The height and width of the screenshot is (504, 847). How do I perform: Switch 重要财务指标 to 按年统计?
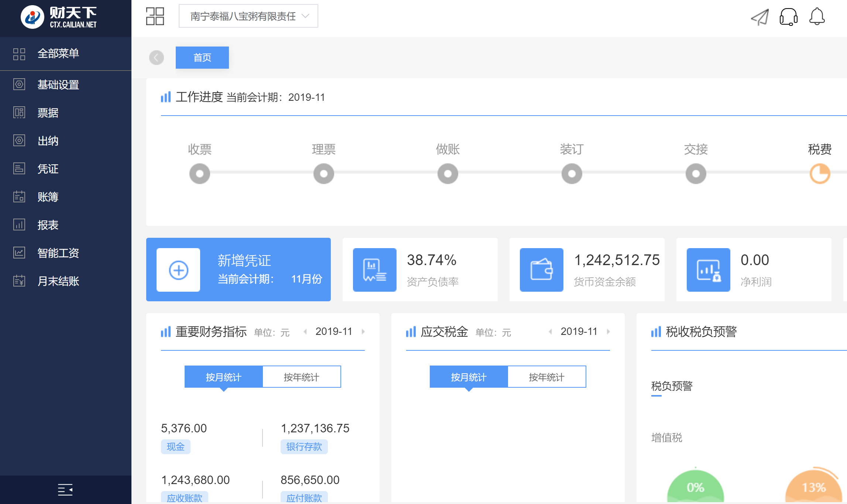click(x=301, y=377)
